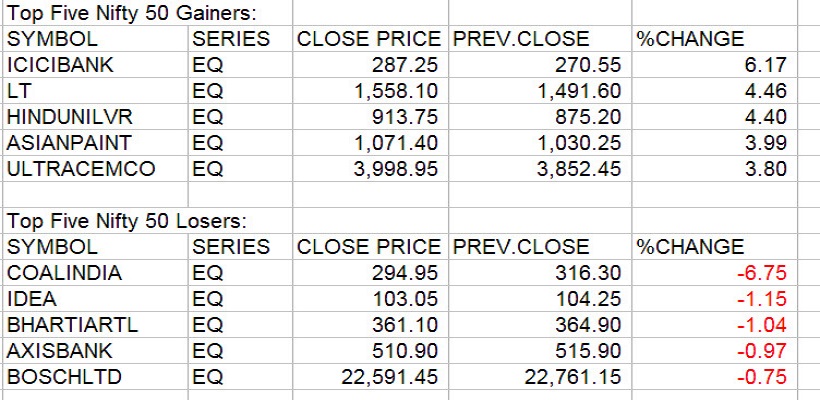Click AXISBANK's %change value -0.97
Image resolution: width=820 pixels, height=400 pixels.
tap(765, 351)
